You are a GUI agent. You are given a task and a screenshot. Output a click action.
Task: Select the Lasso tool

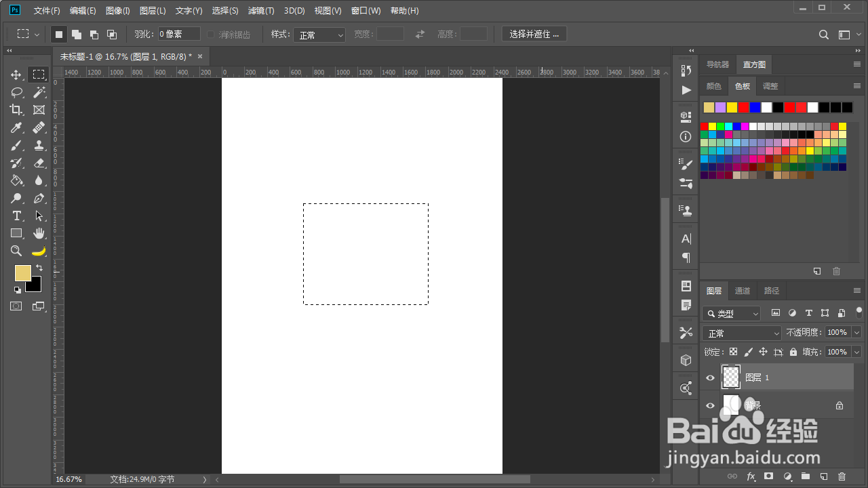(17, 92)
